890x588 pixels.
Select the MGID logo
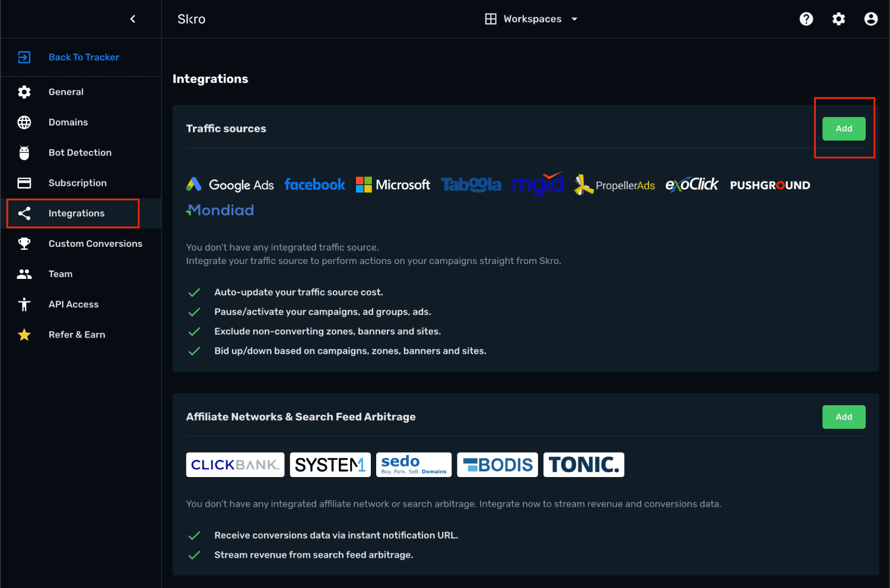tap(538, 184)
